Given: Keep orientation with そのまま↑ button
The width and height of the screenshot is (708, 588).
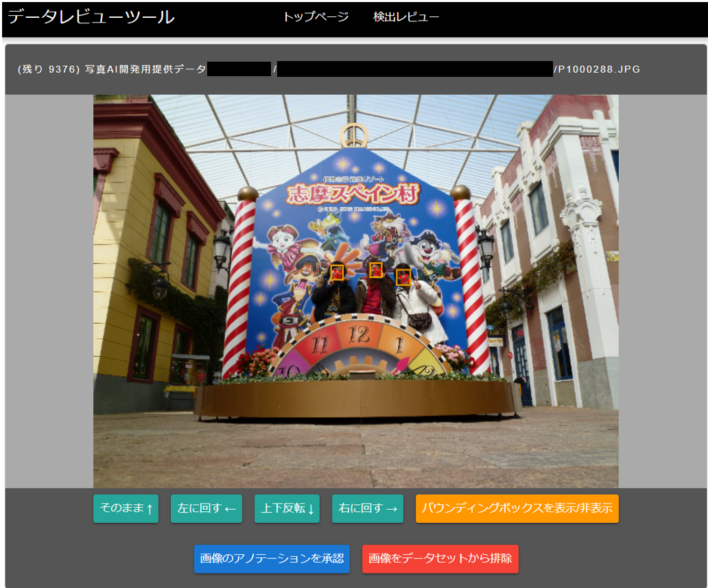Looking at the screenshot, I should [126, 508].
